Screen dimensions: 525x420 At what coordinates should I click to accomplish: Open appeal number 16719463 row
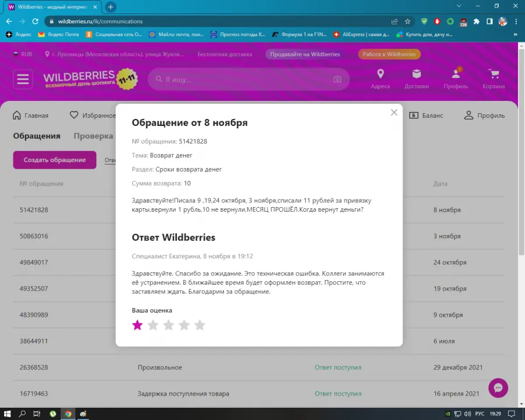point(259,394)
